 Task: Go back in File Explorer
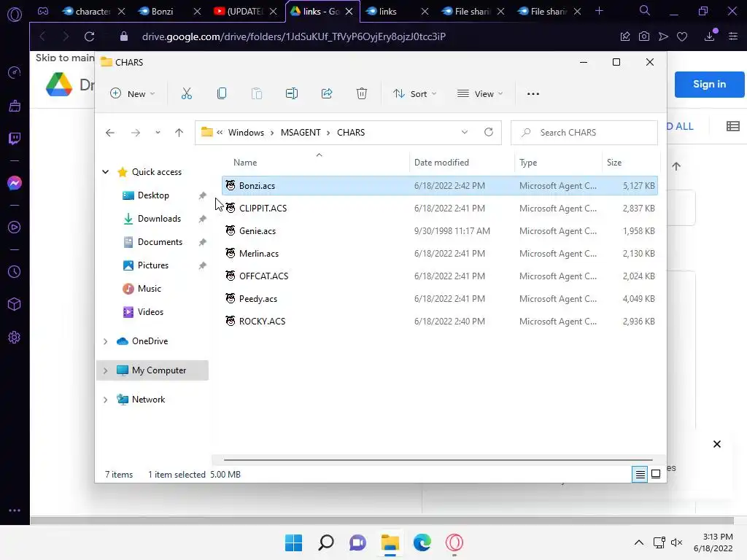pos(110,133)
